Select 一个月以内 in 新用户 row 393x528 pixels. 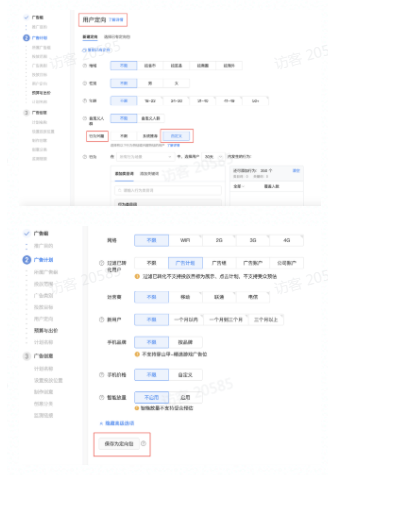(x=186, y=320)
